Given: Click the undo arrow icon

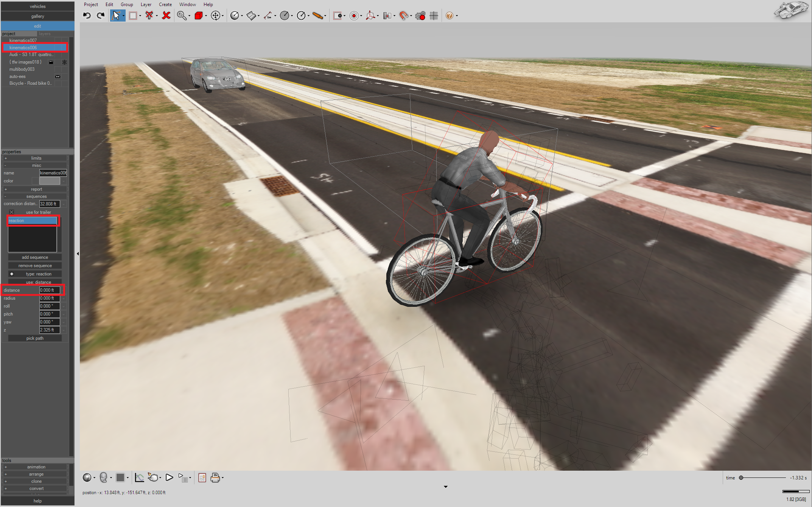Looking at the screenshot, I should click(x=87, y=16).
